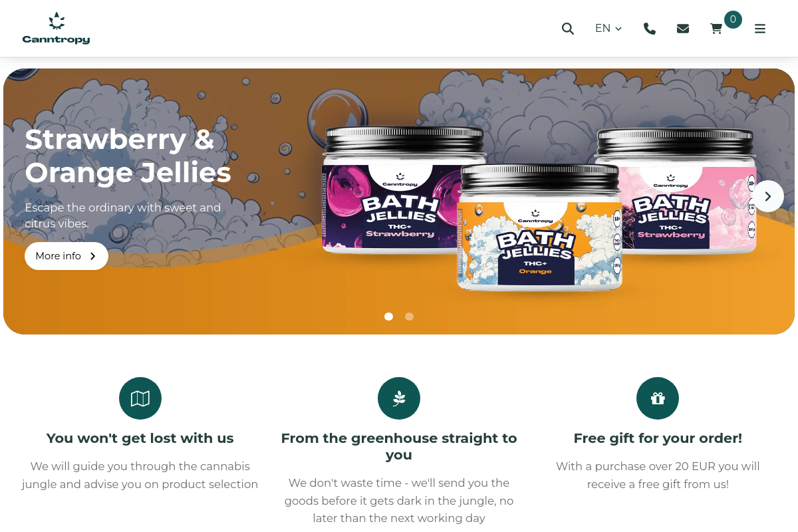798x532 pixels.
Task: Click the gift box icon circle
Action: (658, 398)
